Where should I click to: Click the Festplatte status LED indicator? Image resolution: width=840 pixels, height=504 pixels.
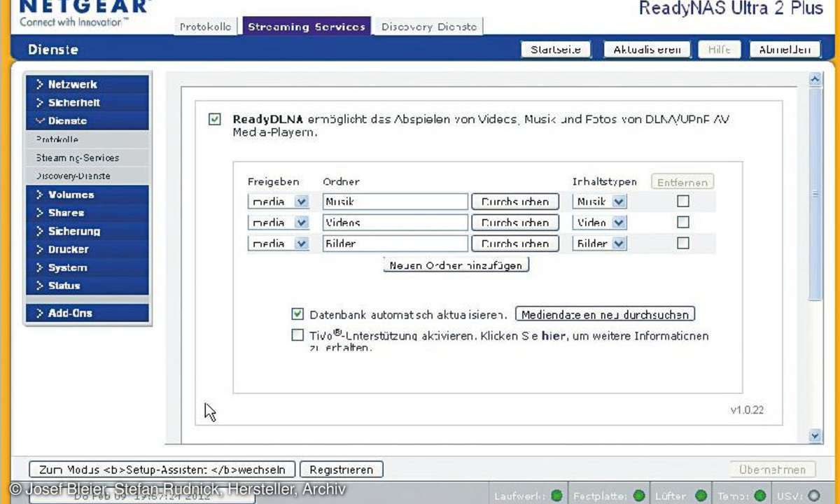click(638, 496)
